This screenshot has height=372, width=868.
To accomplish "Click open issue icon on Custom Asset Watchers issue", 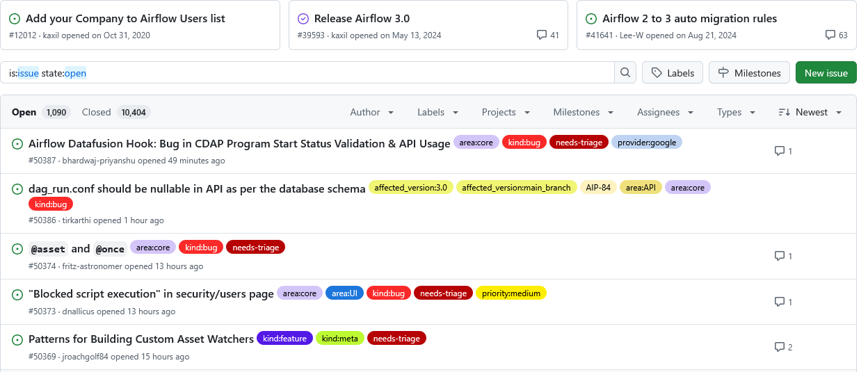I will tap(17, 340).
